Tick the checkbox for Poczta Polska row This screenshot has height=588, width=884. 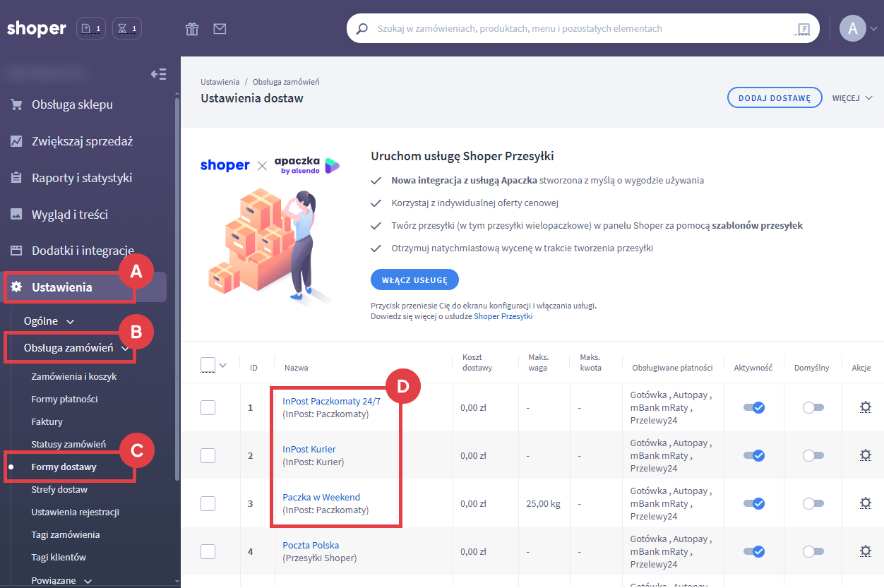tap(208, 551)
